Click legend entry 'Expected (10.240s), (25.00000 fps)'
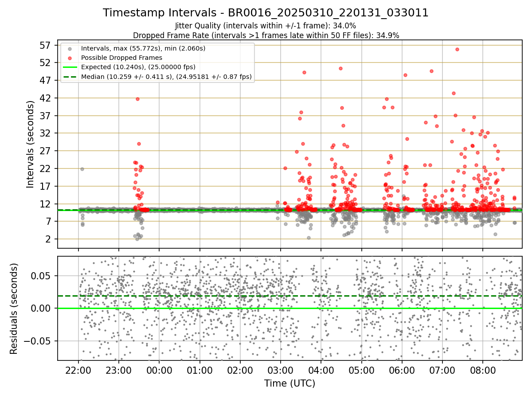This screenshot has height=399, width=532. point(138,67)
